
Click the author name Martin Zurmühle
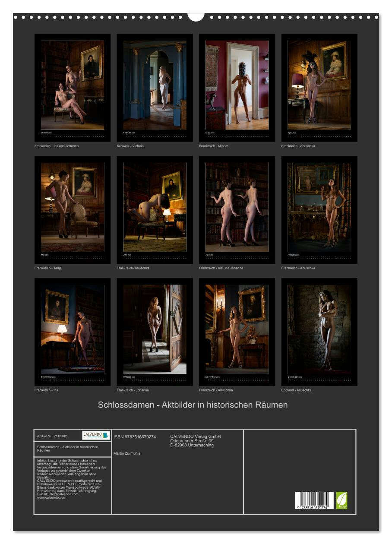127,453
